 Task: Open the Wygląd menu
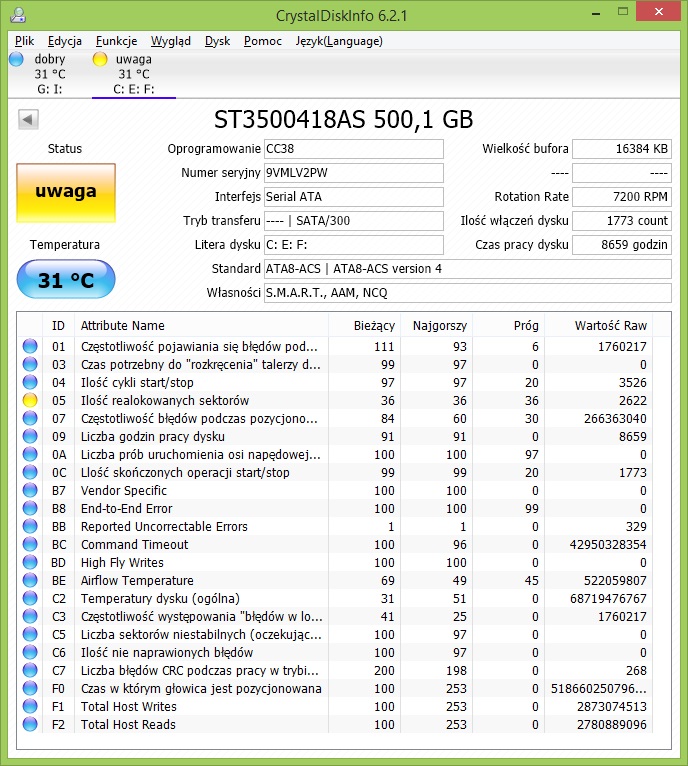[x=171, y=41]
